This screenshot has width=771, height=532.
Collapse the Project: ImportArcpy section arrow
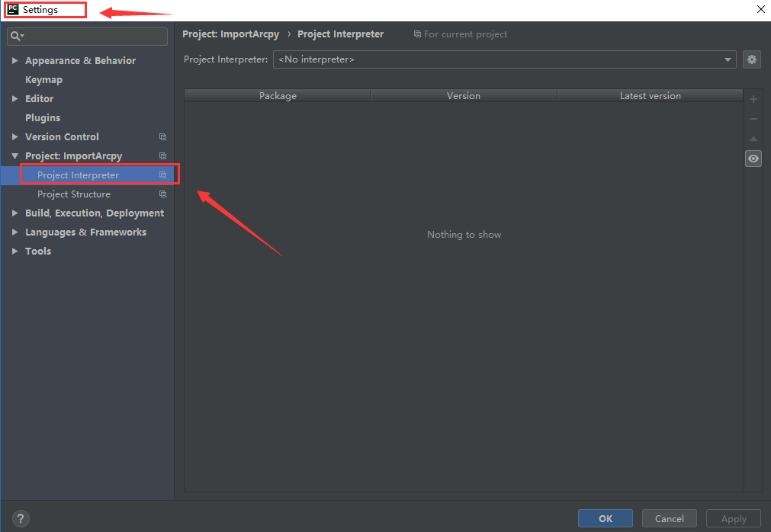(x=14, y=155)
